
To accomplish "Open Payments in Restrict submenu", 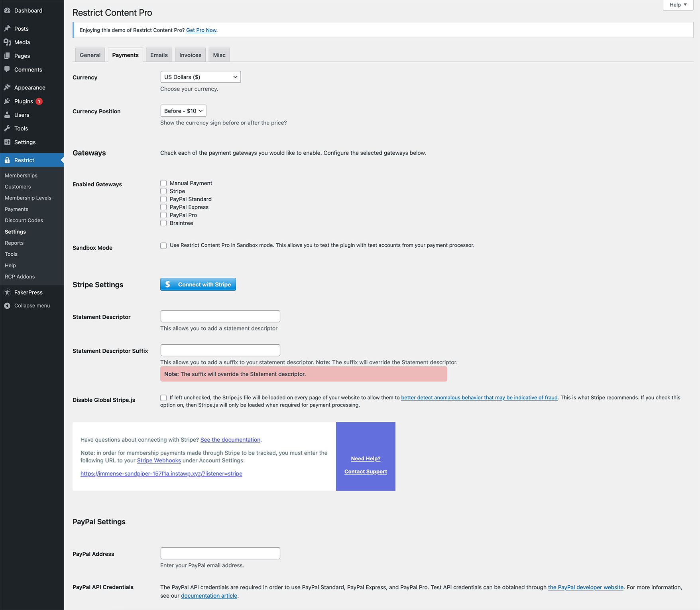I will pos(16,209).
